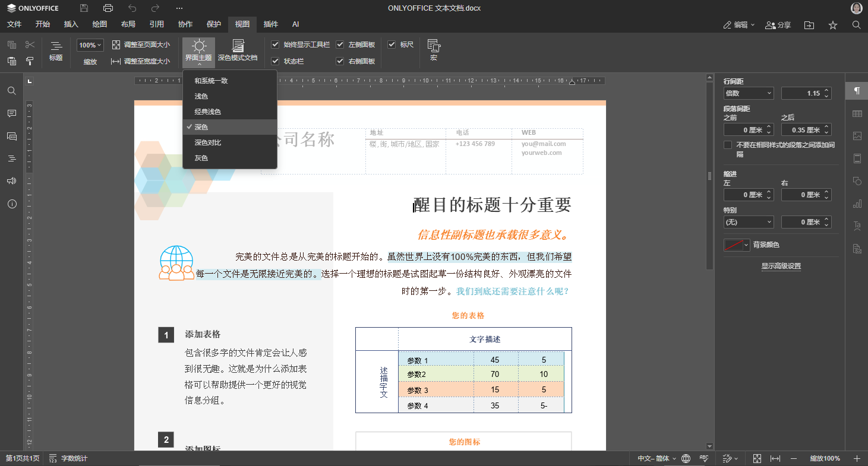Image resolution: width=868 pixels, height=466 pixels.
Task: Select 灰色 theme option
Action: (230, 158)
